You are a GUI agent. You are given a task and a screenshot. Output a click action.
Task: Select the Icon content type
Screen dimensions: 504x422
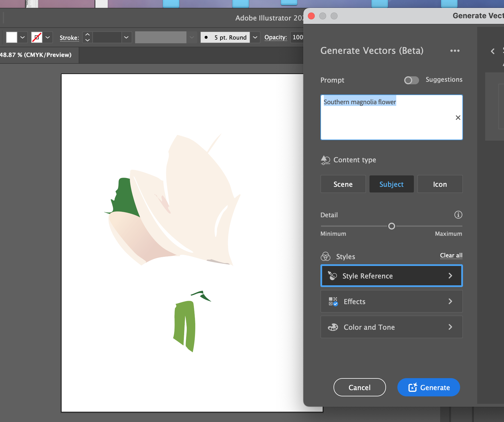(440, 184)
